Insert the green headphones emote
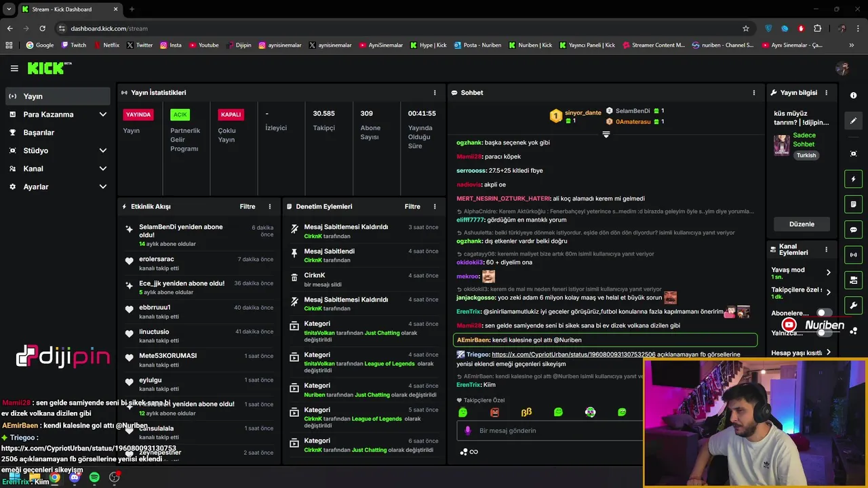The image size is (868, 488). pos(591,412)
